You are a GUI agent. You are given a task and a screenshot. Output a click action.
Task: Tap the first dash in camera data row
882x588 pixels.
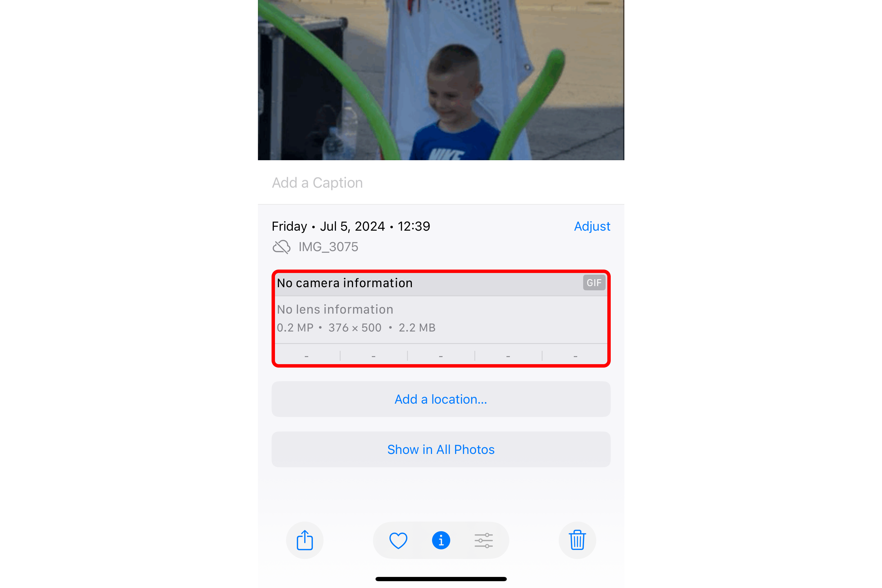(x=306, y=356)
